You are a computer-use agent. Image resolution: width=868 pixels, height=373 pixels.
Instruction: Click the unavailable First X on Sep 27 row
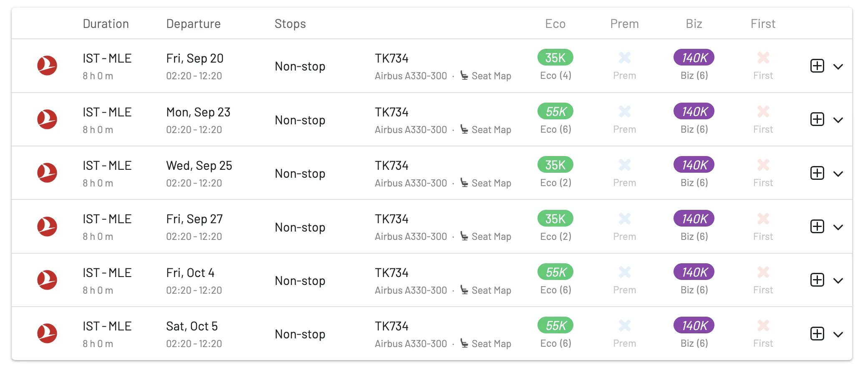click(763, 219)
